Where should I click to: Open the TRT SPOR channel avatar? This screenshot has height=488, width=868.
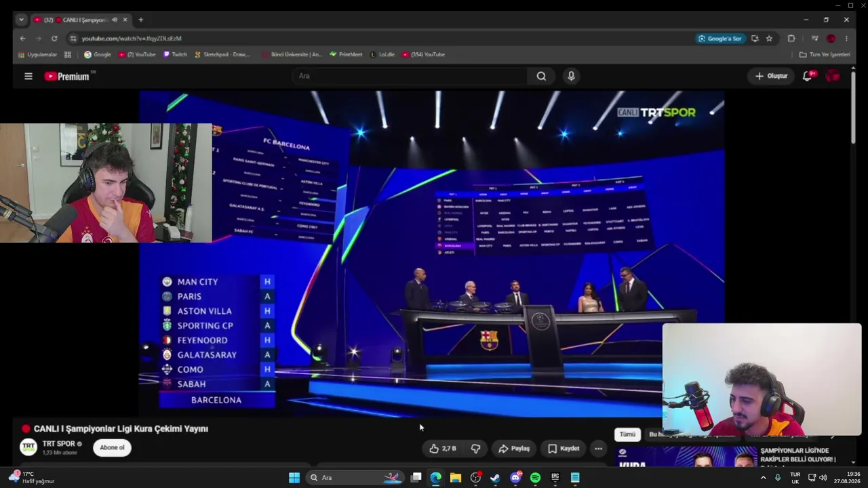point(28,447)
